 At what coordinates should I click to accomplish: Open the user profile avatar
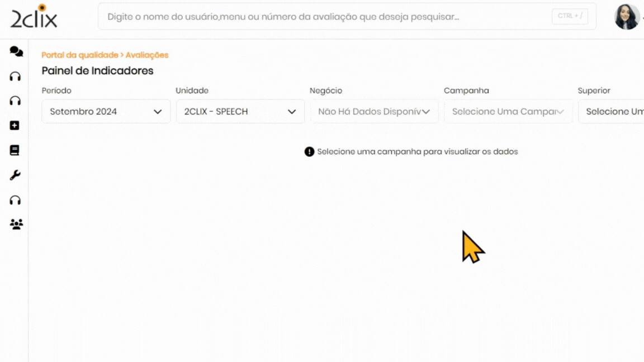(x=627, y=17)
